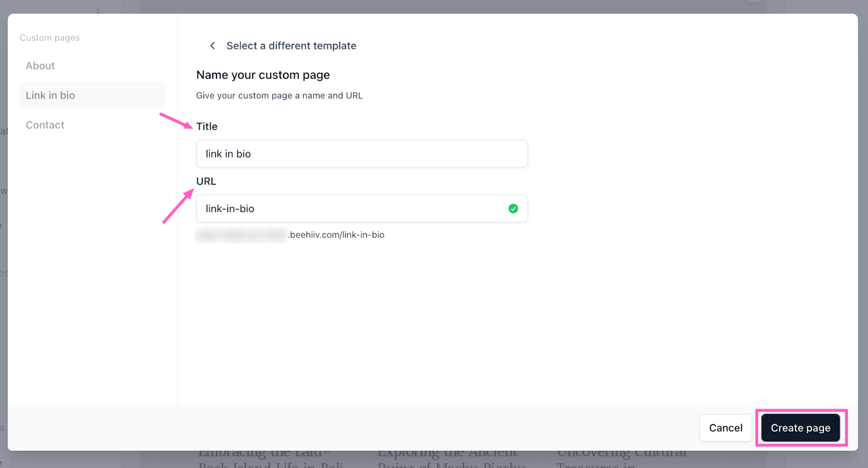Click the Title field label
868x468 pixels.
pyautogui.click(x=207, y=126)
